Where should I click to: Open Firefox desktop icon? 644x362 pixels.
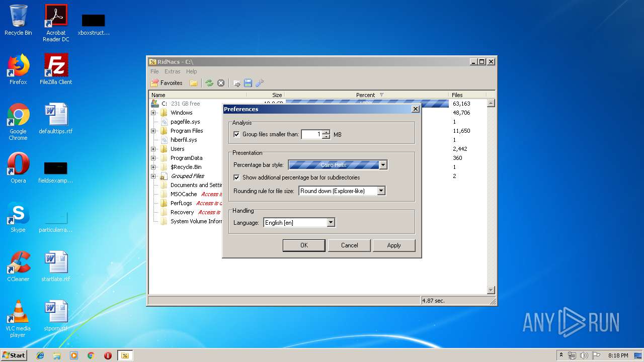point(18,69)
